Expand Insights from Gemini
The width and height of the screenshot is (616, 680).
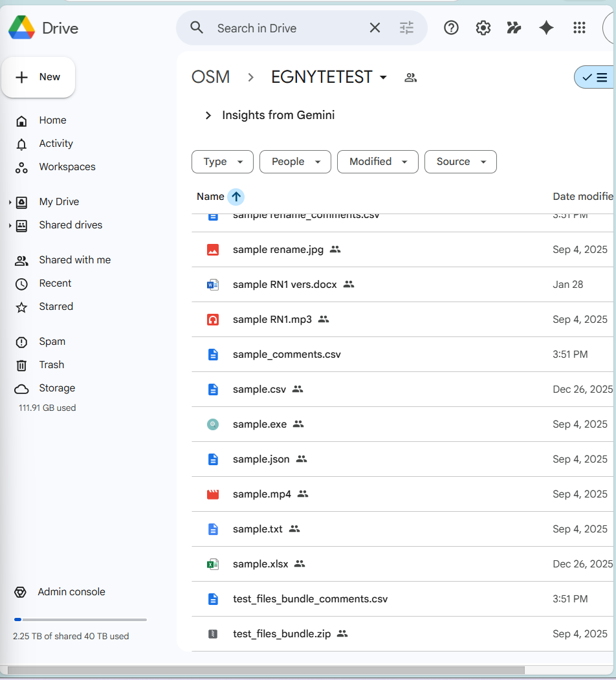[x=208, y=115]
